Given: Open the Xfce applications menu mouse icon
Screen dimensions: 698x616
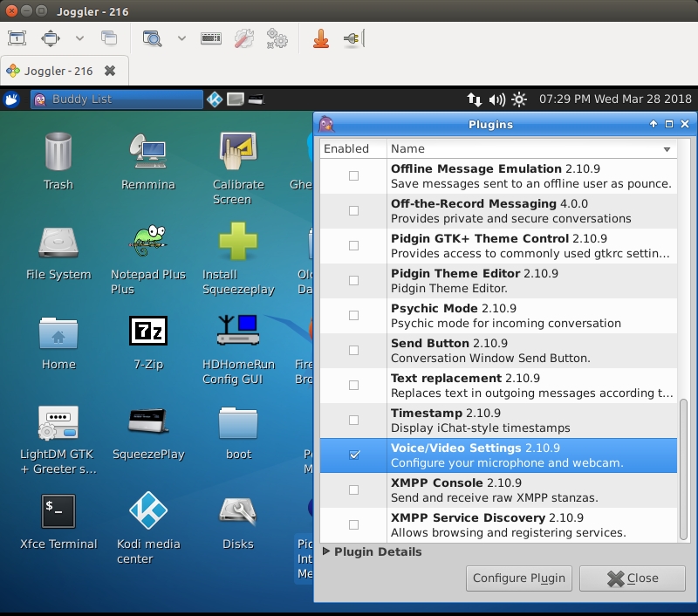Looking at the screenshot, I should click(x=11, y=99).
